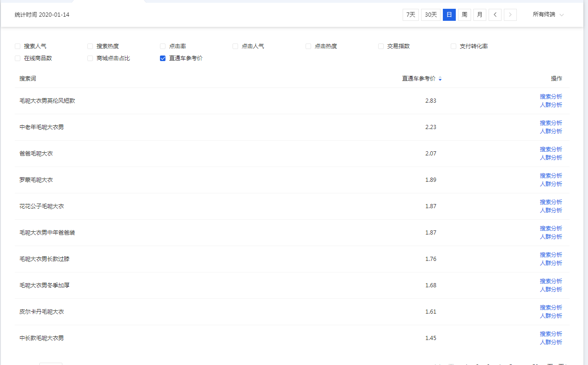
Task: Open 搜索分析 for 毛呢大衣男英伦风短款
Action: pos(551,97)
